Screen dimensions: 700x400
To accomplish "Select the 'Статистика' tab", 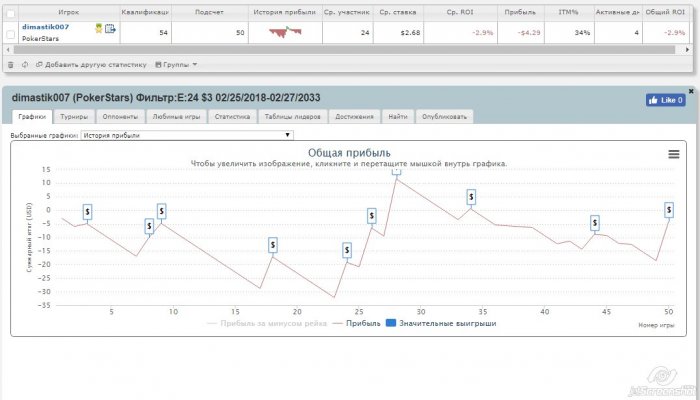I will point(232,117).
